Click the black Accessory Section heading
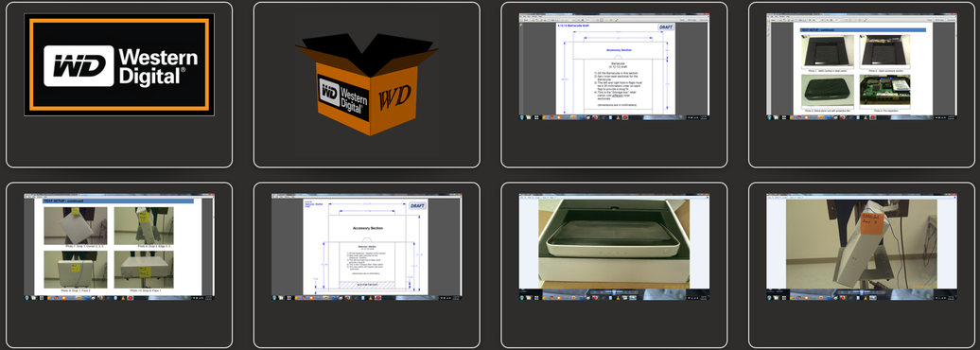Image resolution: width=980 pixels, height=350 pixels. coord(367,228)
